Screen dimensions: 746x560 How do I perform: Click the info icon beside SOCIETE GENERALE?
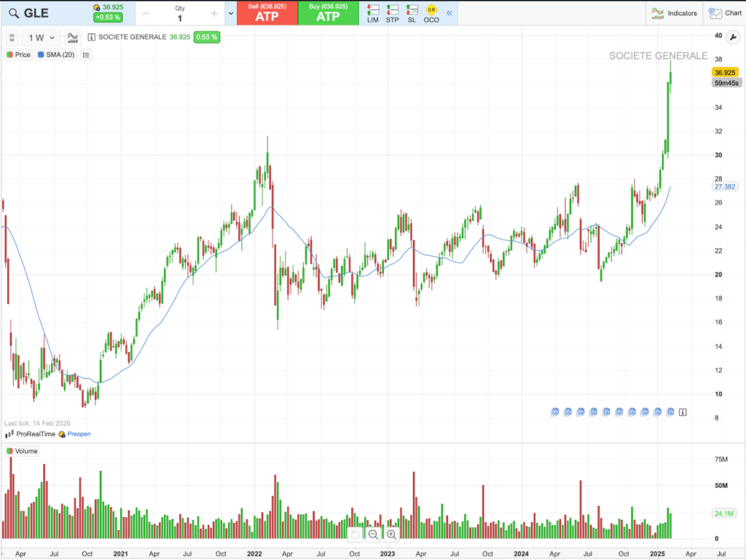click(x=91, y=37)
